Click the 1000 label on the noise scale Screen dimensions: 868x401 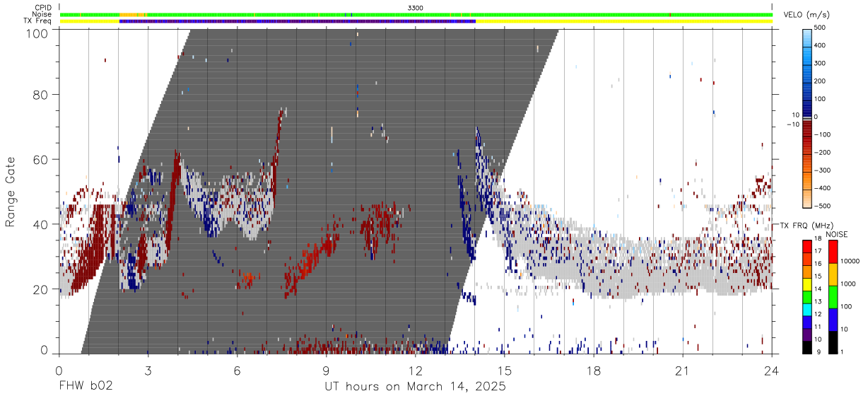coord(848,284)
